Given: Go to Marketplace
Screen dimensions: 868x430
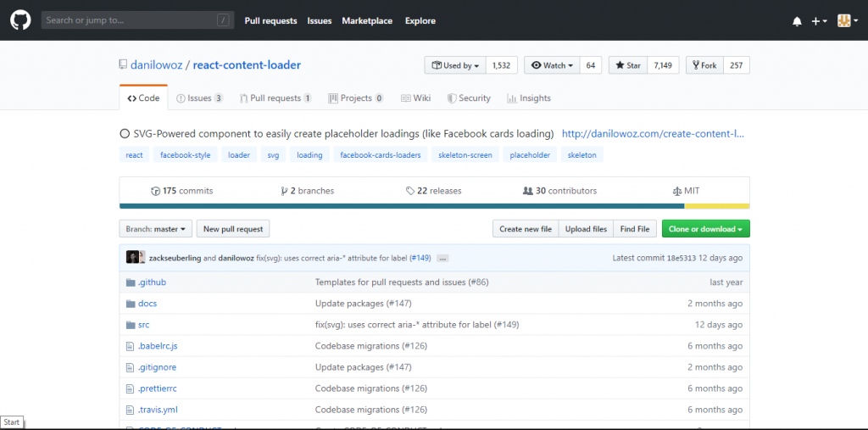Looking at the screenshot, I should [x=367, y=21].
